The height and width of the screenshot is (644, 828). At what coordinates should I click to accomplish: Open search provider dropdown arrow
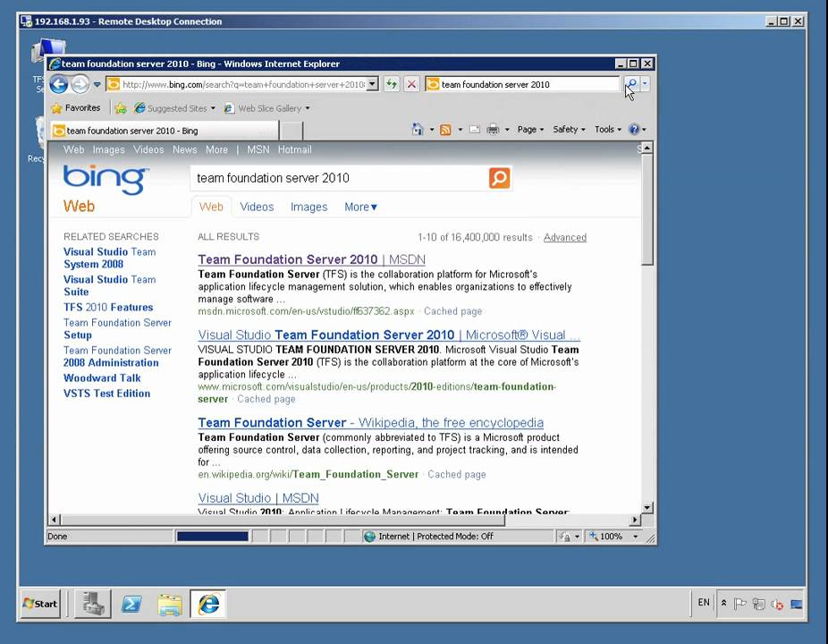[x=645, y=83]
